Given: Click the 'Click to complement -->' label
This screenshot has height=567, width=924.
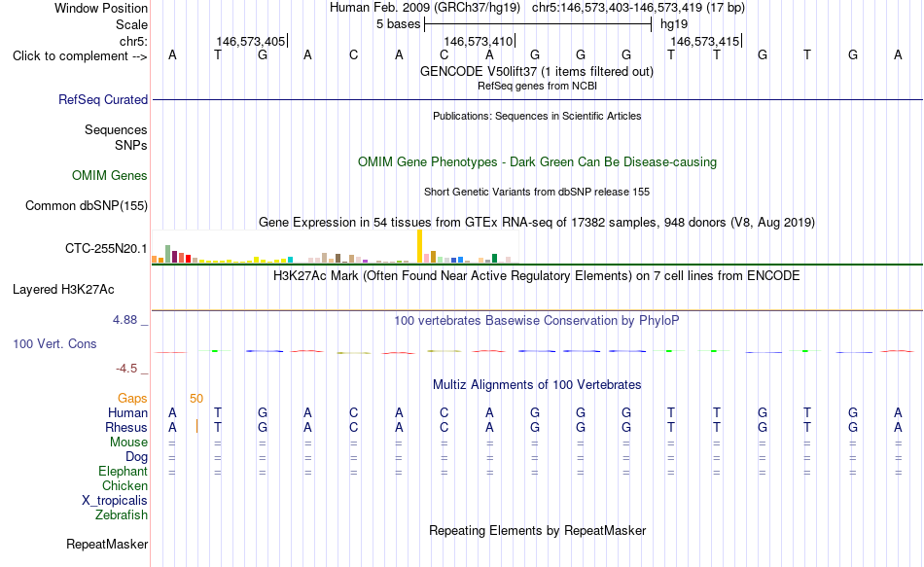Looking at the screenshot, I should pyautogui.click(x=80, y=56).
